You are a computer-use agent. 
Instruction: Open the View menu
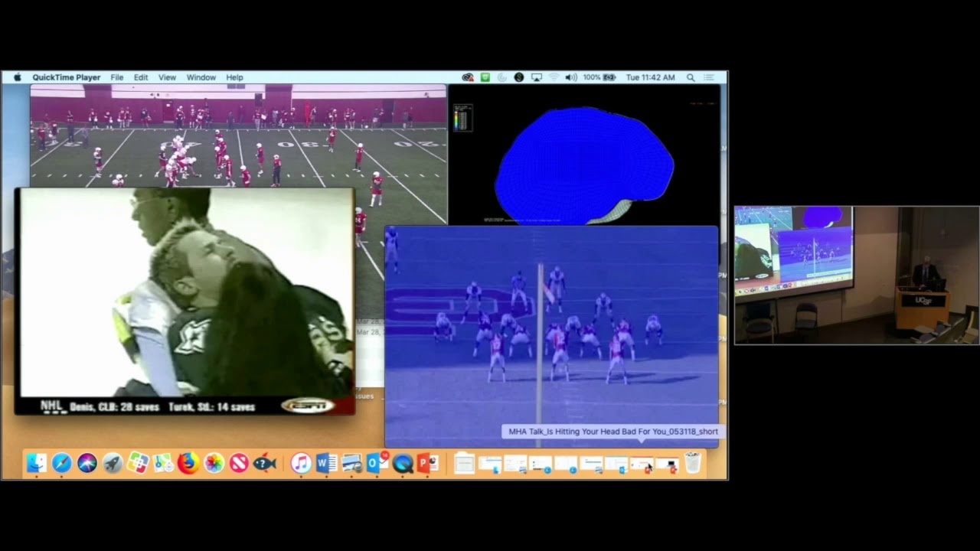pyautogui.click(x=167, y=77)
